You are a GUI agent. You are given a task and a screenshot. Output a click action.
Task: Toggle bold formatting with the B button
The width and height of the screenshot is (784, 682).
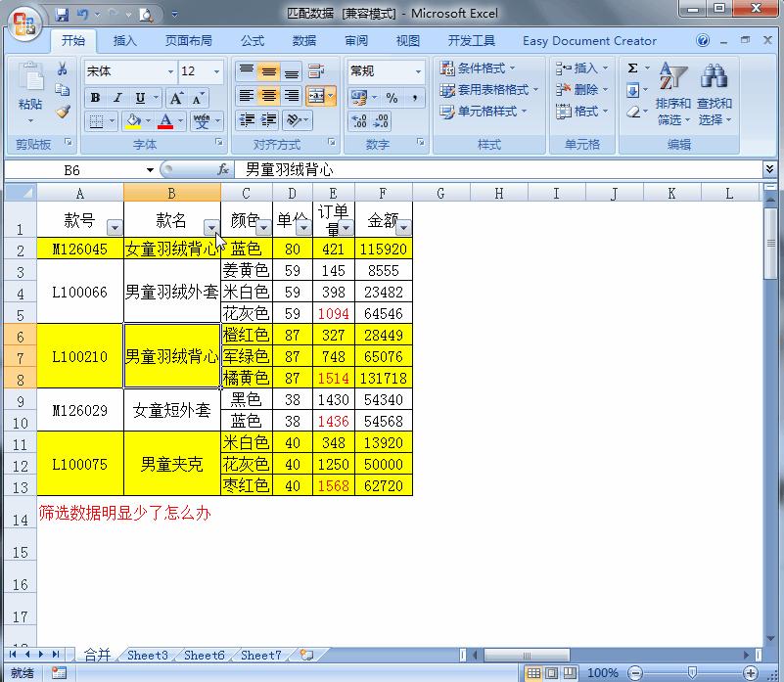(x=94, y=99)
